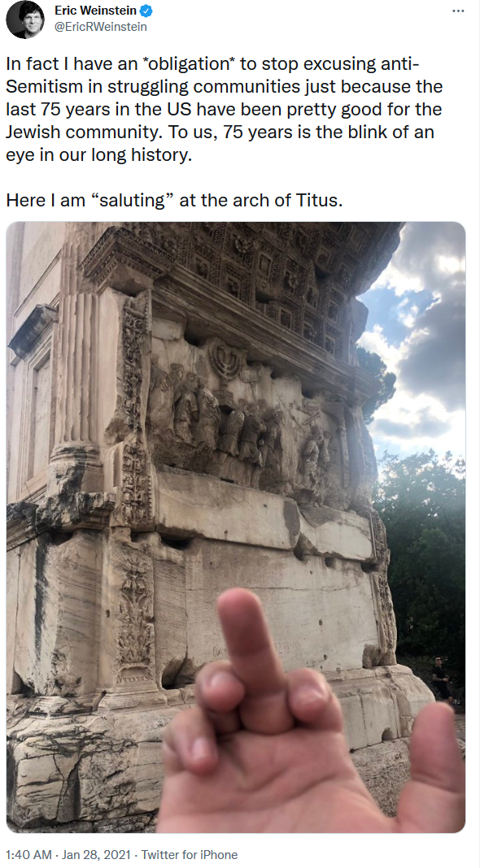This screenshot has width=480, height=868.
Task: Click the line mentioning the arch of Titus
Action: [175, 201]
